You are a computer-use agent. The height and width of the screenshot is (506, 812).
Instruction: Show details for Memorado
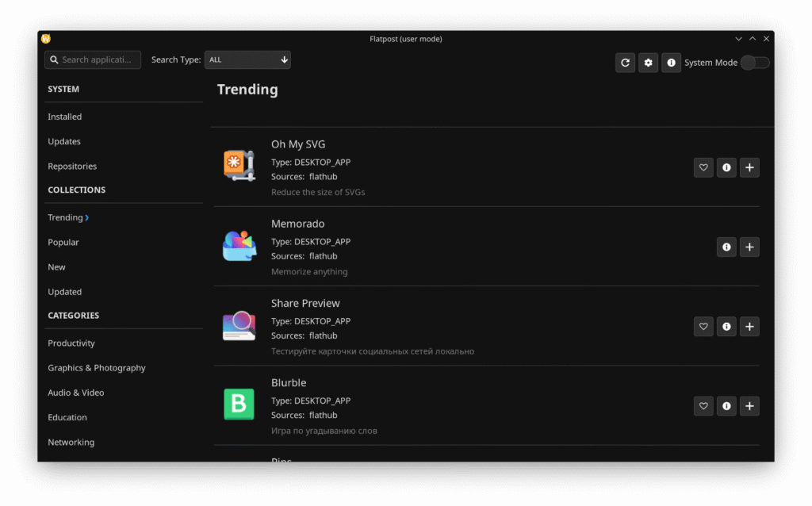[x=726, y=247]
